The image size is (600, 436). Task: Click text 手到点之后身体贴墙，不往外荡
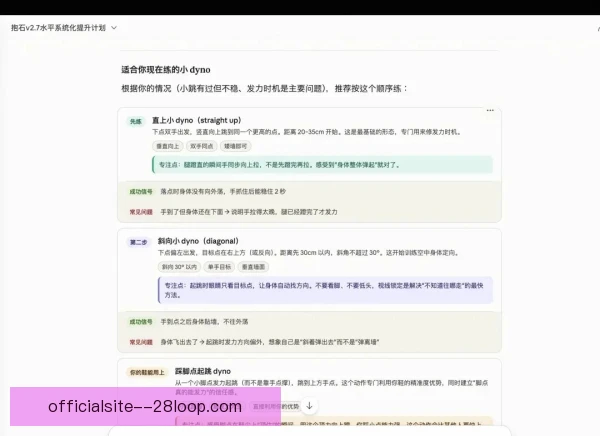pyautogui.click(x=204, y=322)
